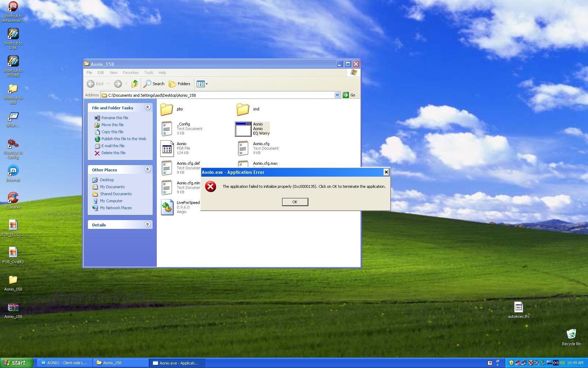This screenshot has width=588, height=368.
Task: Select the &Run... desktop shortcut
Action: [x=13, y=119]
